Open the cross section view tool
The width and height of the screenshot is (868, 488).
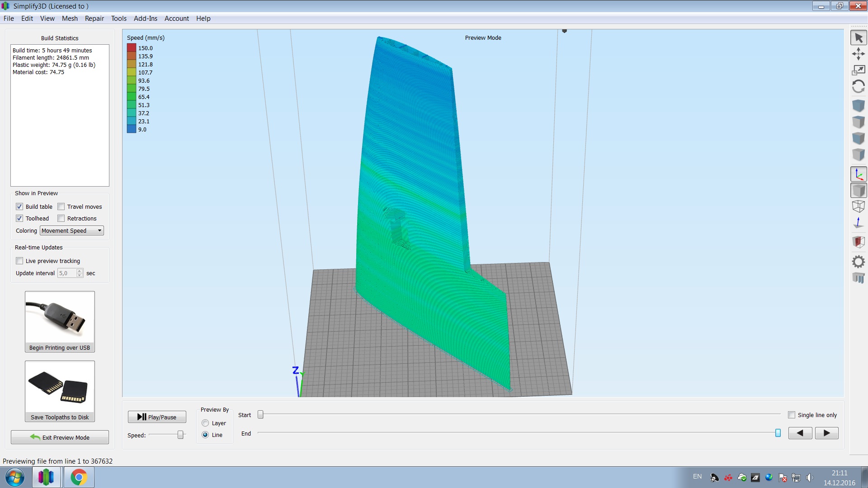click(858, 242)
